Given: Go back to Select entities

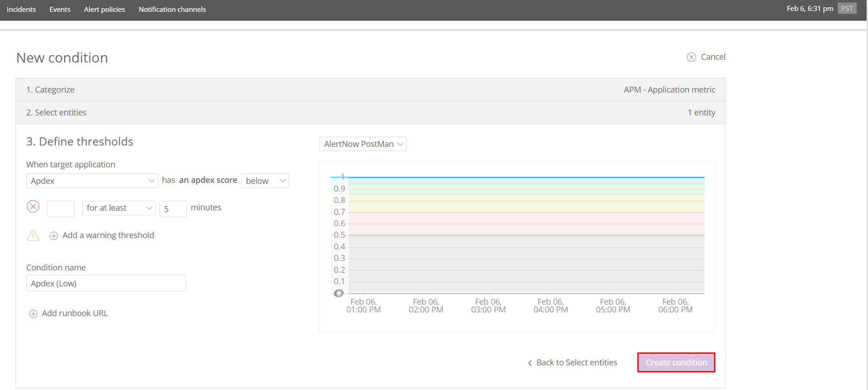Looking at the screenshot, I should pos(576,363).
